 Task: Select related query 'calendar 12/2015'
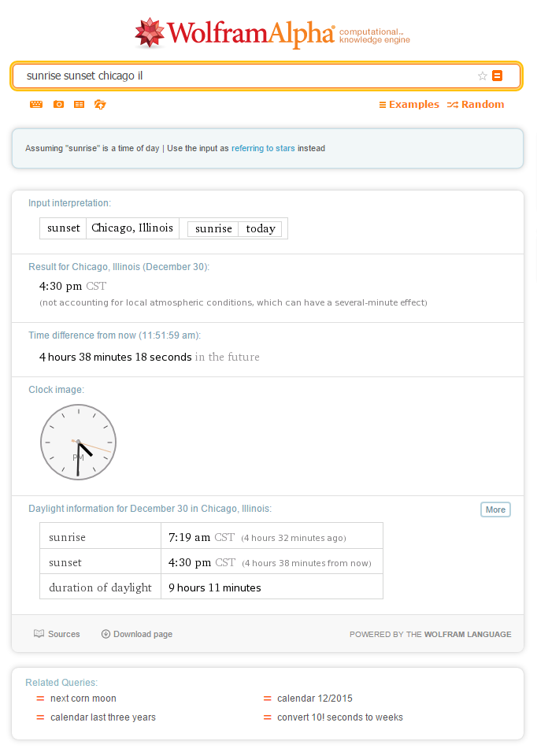(315, 699)
